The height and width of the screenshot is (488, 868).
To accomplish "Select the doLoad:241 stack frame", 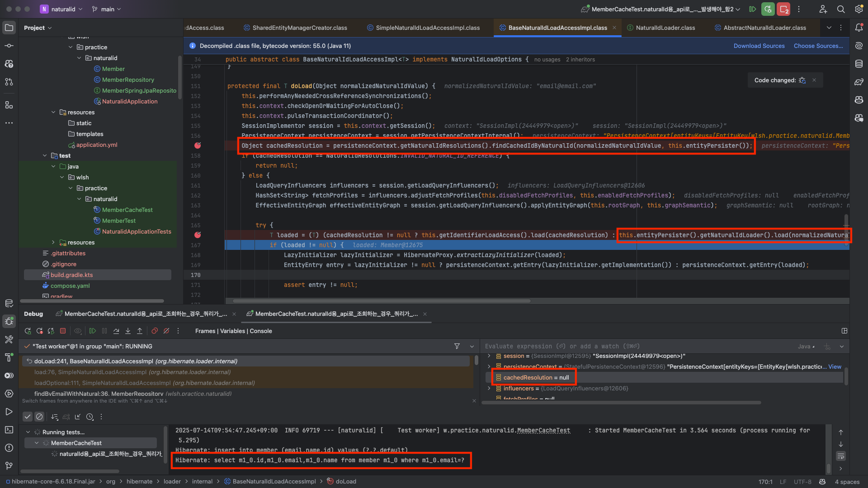I will click(x=246, y=361).
